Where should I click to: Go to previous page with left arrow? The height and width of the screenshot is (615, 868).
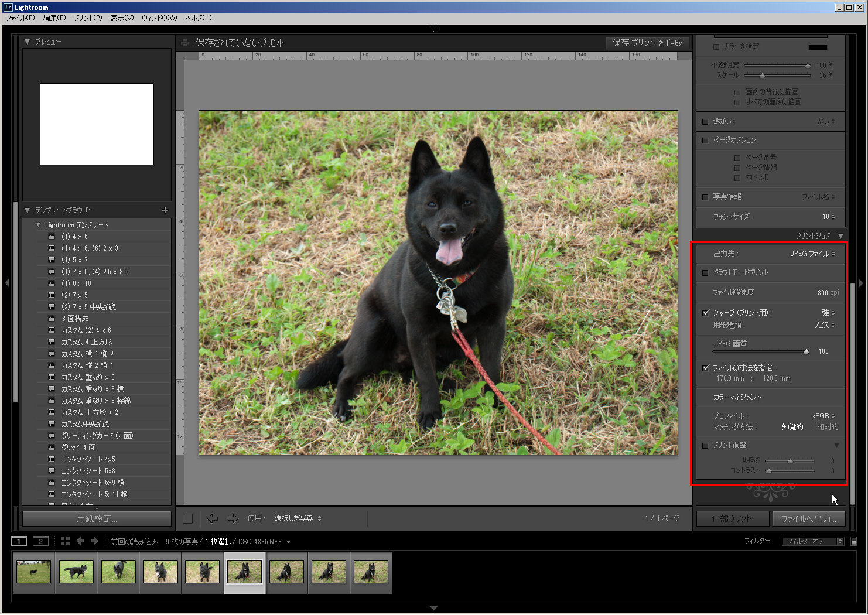213,518
